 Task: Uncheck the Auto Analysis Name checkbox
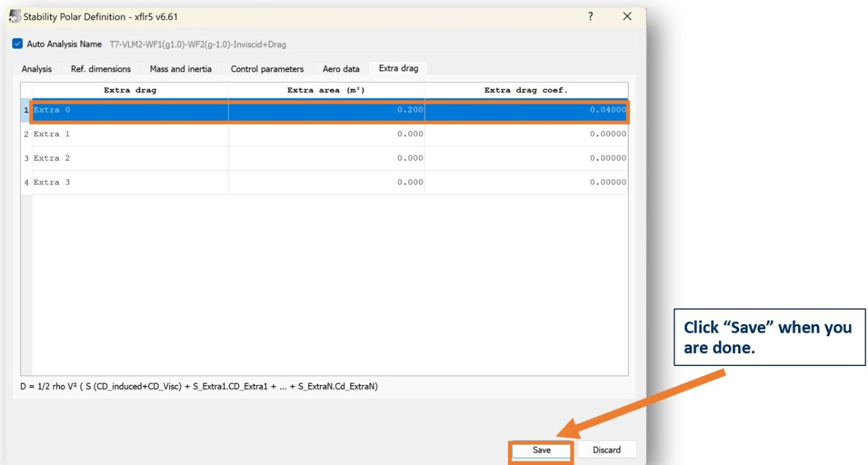pos(18,44)
